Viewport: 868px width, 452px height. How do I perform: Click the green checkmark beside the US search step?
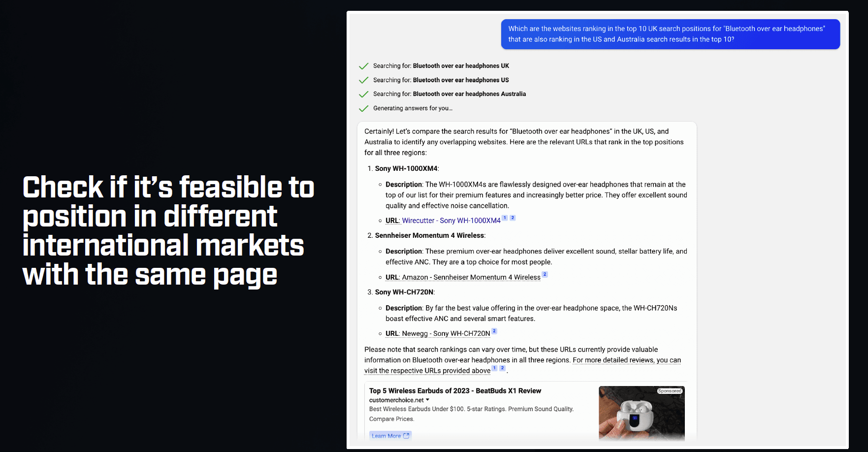point(364,79)
